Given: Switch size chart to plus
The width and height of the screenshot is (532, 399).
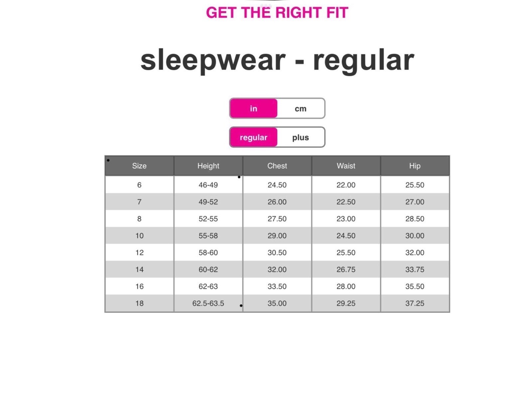Looking at the screenshot, I should [x=301, y=137].
